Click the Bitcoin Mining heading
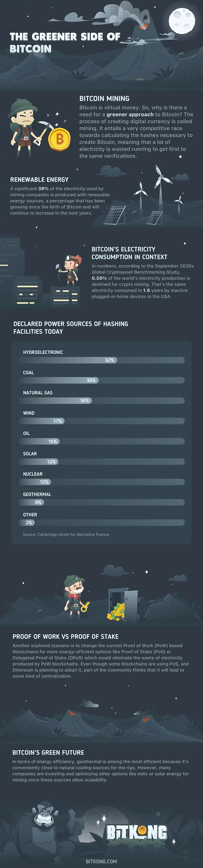This screenshot has height=868, width=203. (x=104, y=99)
